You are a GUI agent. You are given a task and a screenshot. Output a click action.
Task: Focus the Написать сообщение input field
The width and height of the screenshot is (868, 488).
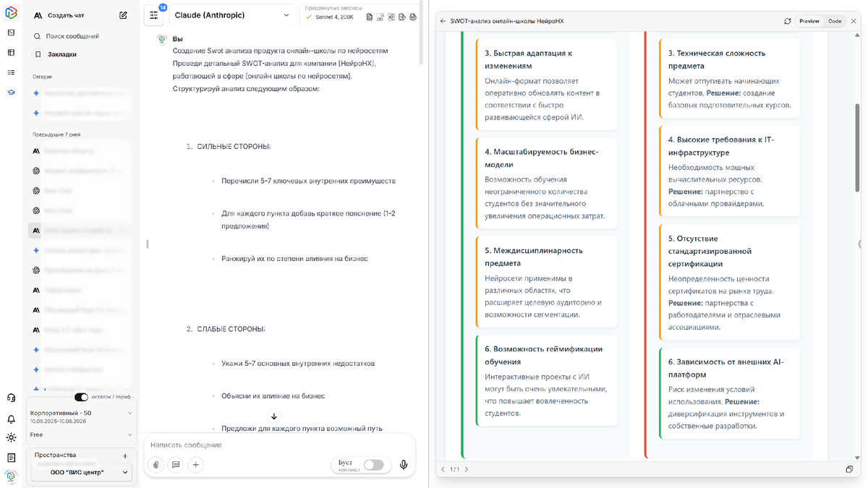[278, 445]
